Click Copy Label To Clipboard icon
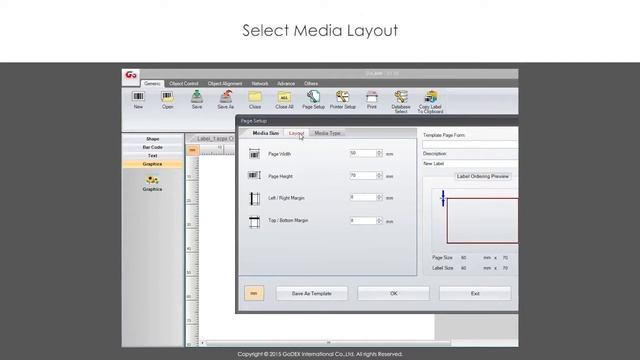640x360 pixels. 430,102
